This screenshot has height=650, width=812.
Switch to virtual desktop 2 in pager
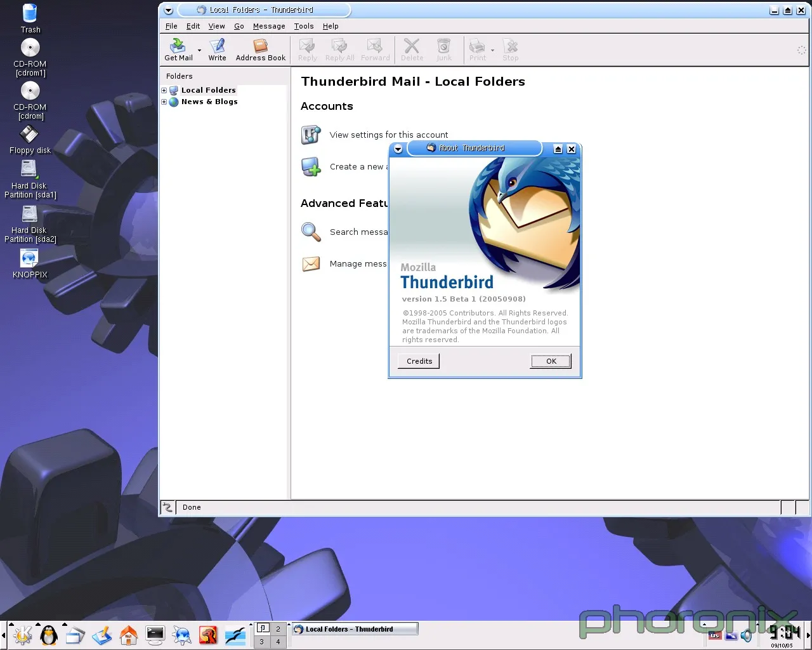[x=278, y=628]
